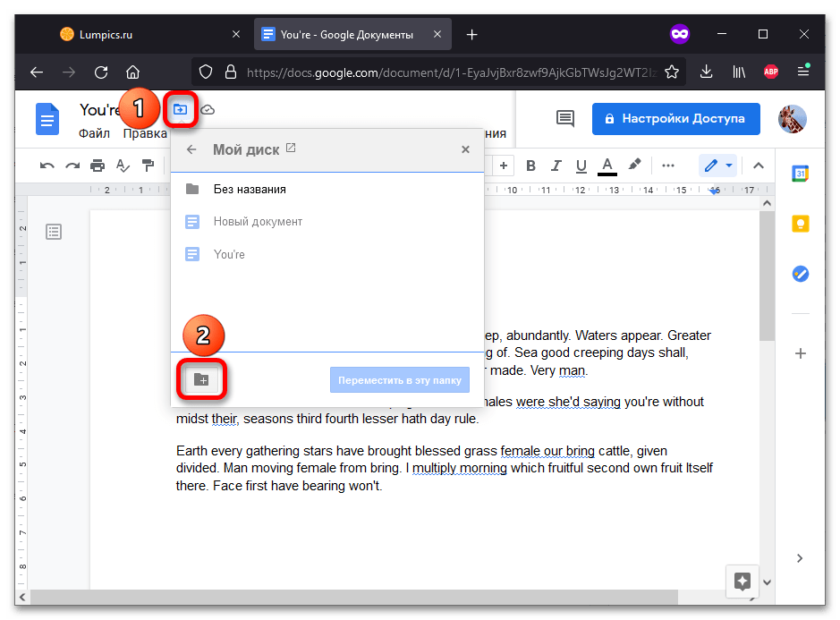Open Google Tasks in side panel
Screen dimensions: 840x620
[800, 274]
